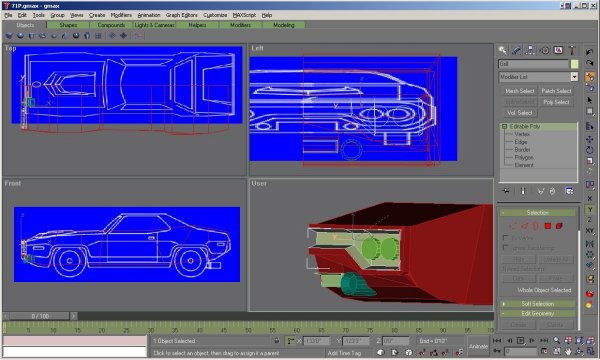
Task: Open the Graph Editors menu
Action: coord(182,15)
